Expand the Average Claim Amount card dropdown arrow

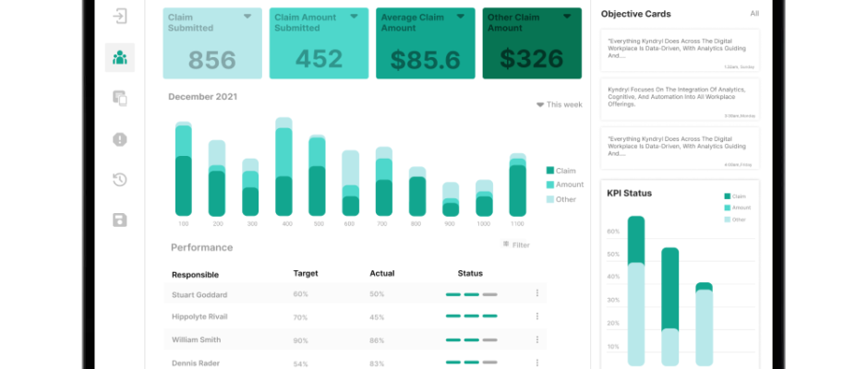click(x=460, y=17)
